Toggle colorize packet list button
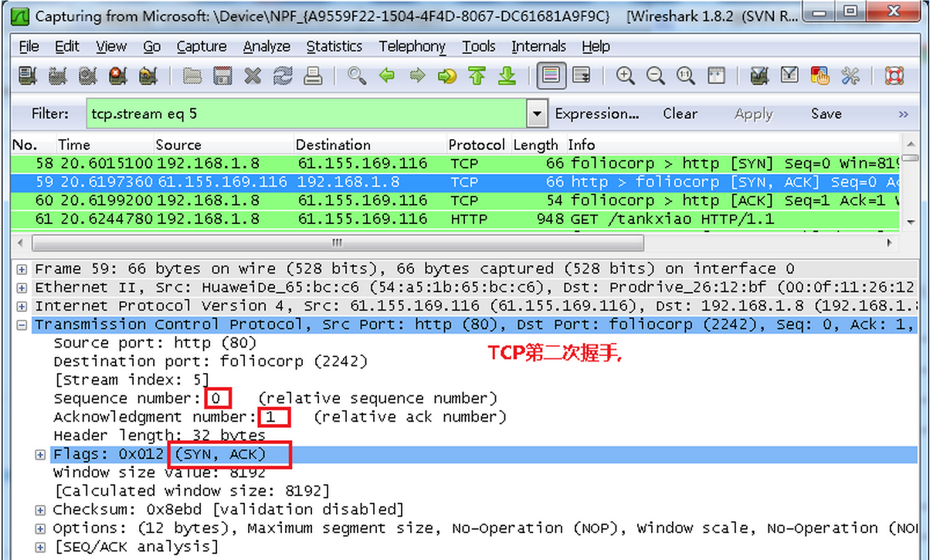Viewport: 930px width, 560px height. coord(551,76)
